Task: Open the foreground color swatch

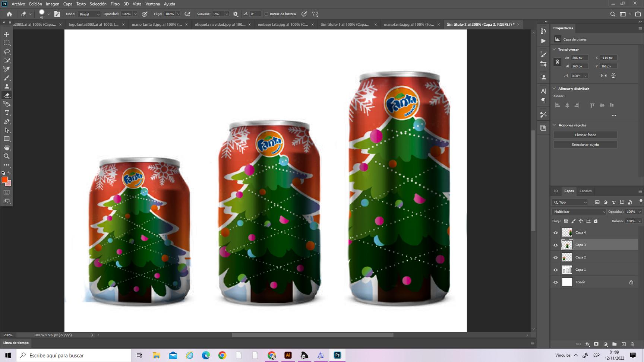Action: 4,180
